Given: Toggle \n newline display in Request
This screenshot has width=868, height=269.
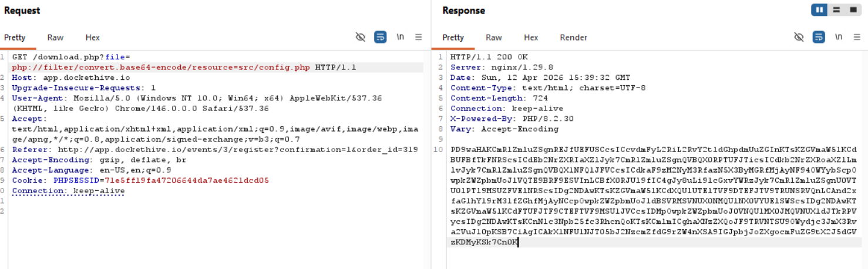Looking at the screenshot, I should click(x=400, y=37).
